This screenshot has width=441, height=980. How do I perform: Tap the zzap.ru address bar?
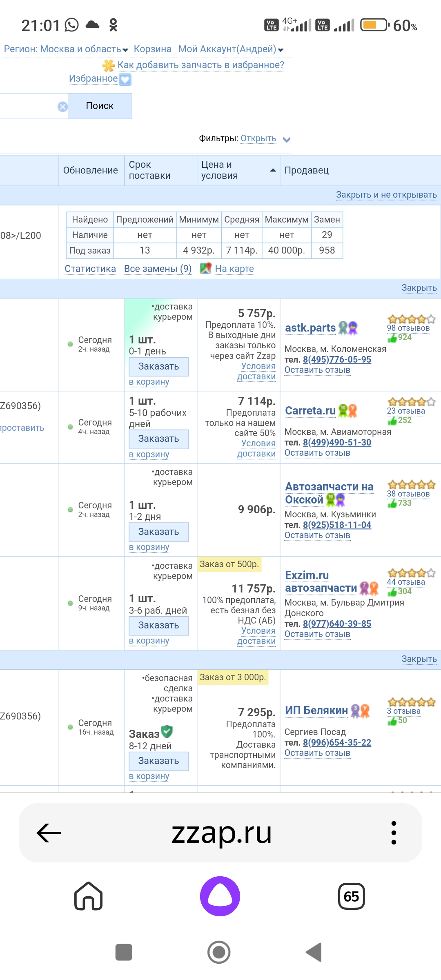[221, 833]
